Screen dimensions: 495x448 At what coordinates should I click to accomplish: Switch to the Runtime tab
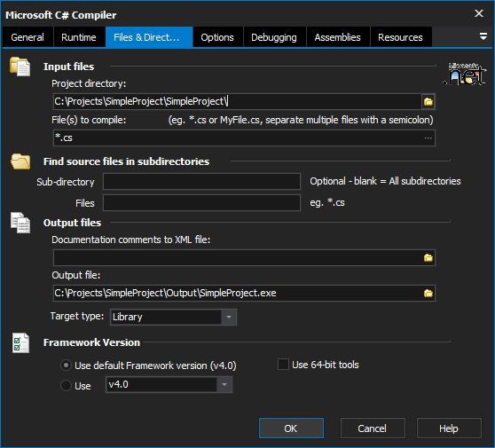(x=79, y=37)
